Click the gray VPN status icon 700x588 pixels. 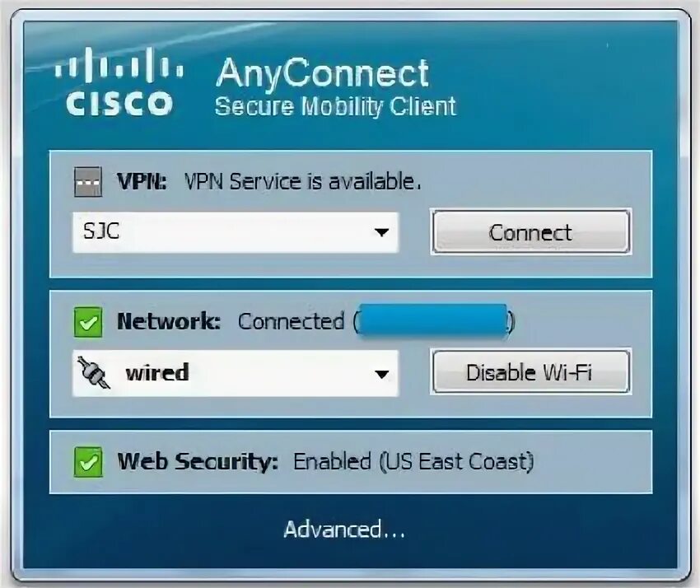tap(88, 182)
